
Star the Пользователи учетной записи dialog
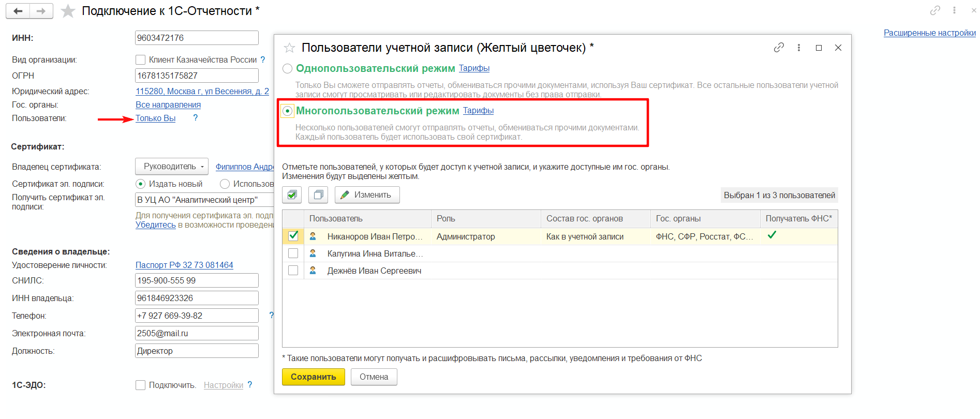click(x=289, y=48)
